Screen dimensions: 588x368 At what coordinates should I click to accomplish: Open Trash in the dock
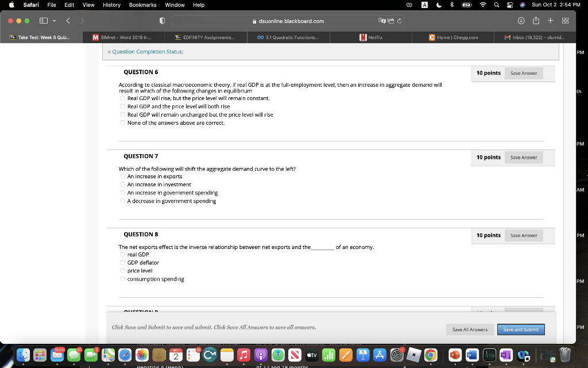[x=565, y=354]
